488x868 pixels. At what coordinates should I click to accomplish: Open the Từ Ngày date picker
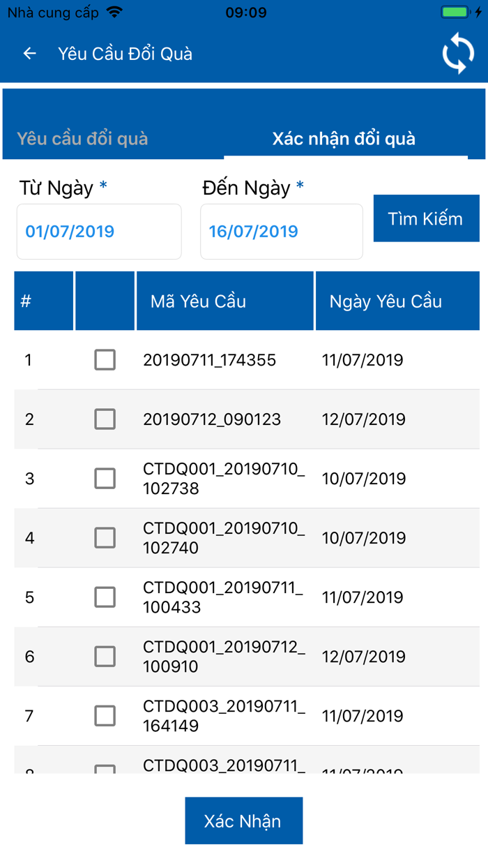click(x=99, y=232)
